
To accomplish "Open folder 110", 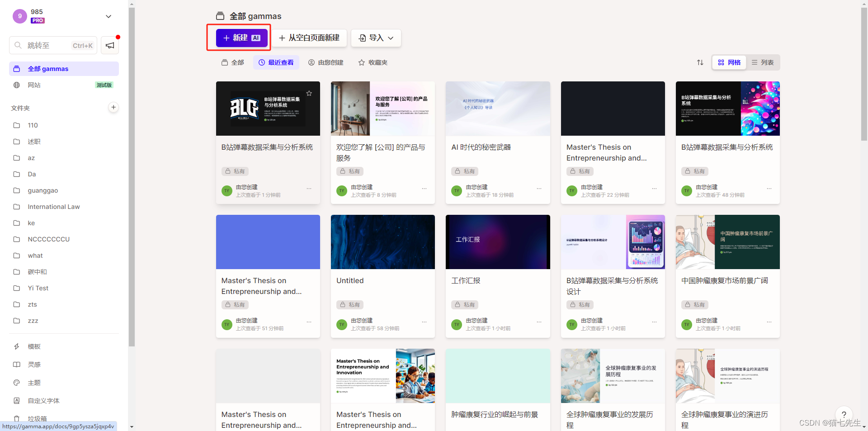I will 64,125.
